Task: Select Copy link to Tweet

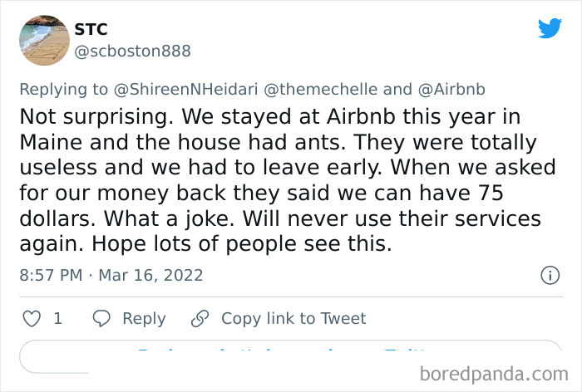Action: coord(293,318)
